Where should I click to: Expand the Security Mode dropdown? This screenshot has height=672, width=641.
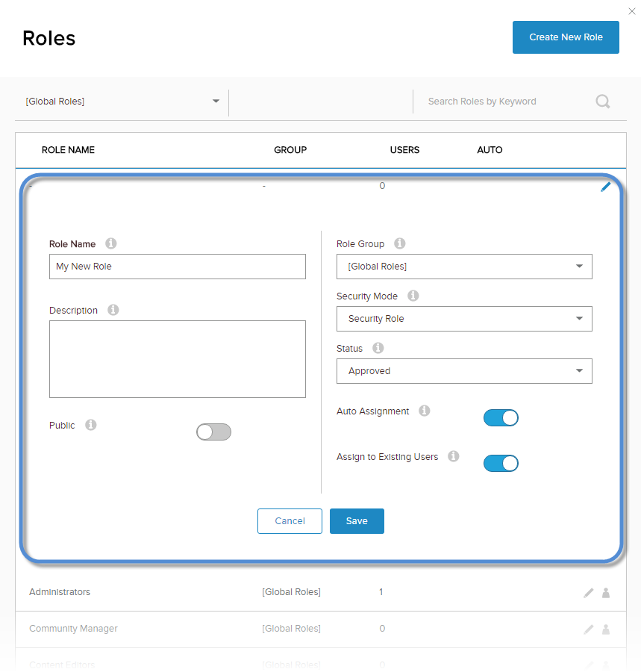pyautogui.click(x=464, y=319)
